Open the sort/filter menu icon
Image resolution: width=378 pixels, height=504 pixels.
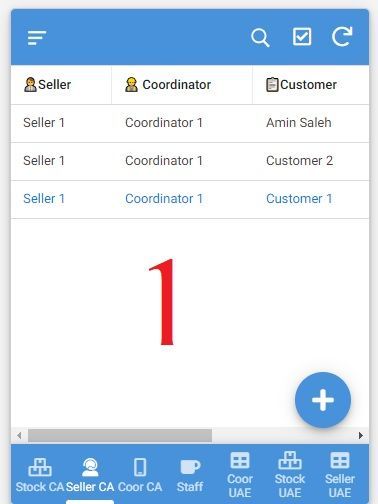(x=37, y=37)
